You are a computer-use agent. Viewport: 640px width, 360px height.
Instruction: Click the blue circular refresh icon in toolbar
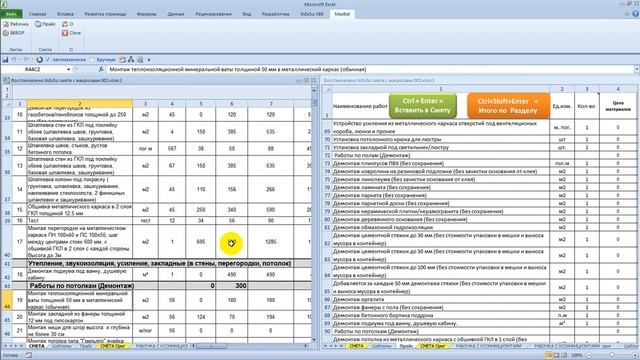point(39,60)
